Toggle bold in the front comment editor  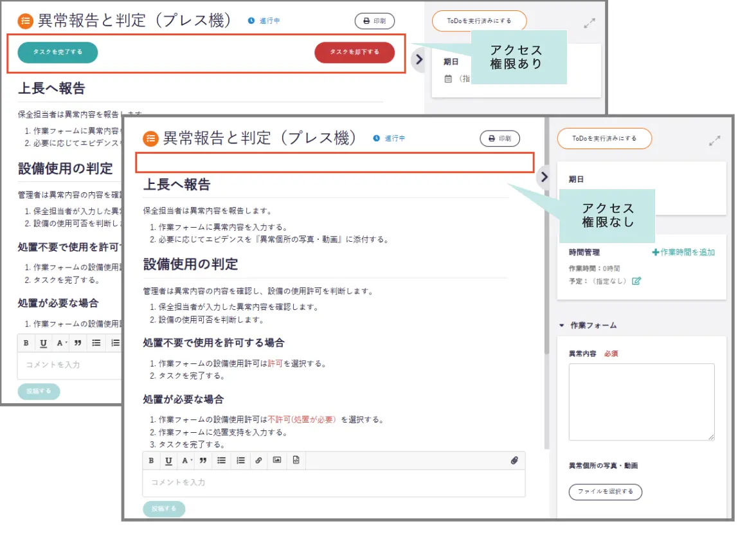(151, 460)
